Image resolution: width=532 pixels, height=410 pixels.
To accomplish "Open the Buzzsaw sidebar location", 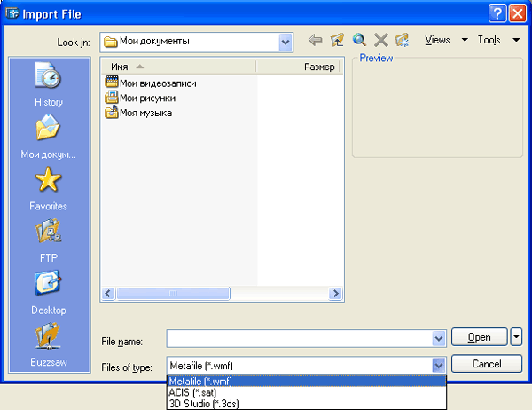I will [x=49, y=344].
